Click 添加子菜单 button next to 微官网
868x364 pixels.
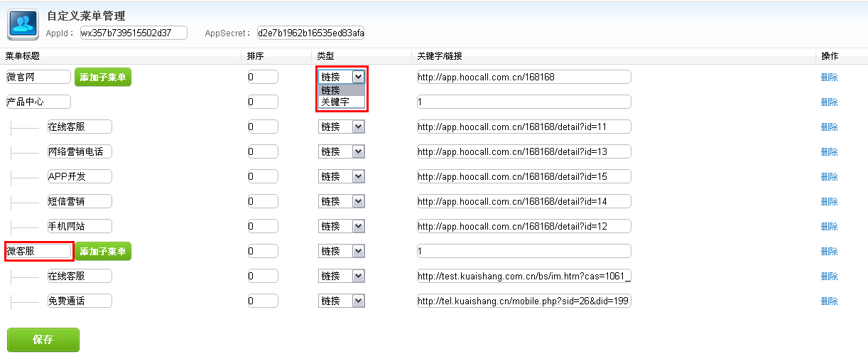pos(103,77)
